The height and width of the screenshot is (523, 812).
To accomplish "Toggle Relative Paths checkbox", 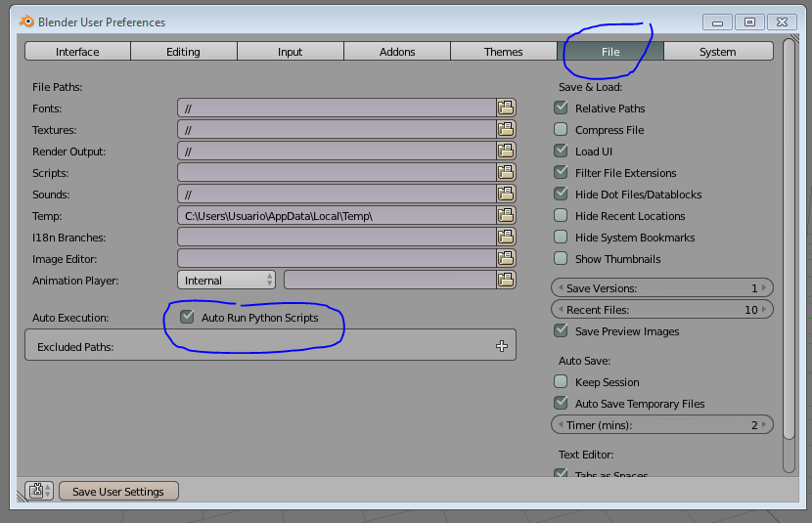I will pos(561,108).
